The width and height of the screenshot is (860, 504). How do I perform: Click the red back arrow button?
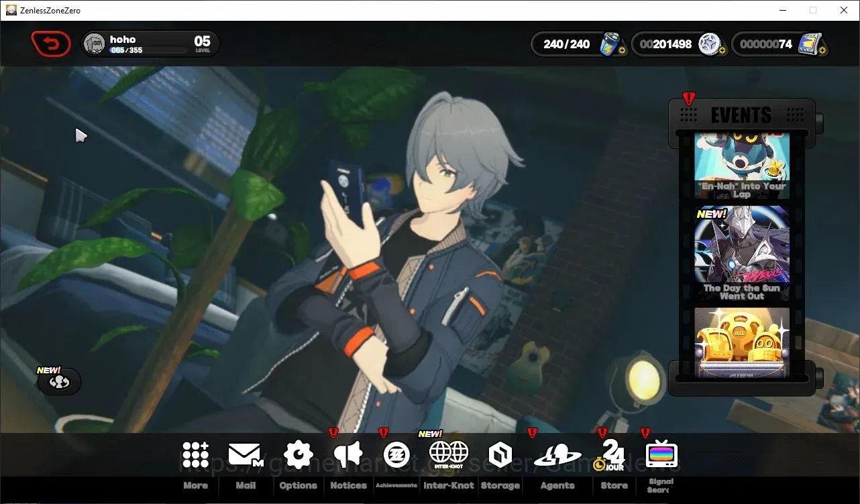coord(51,44)
